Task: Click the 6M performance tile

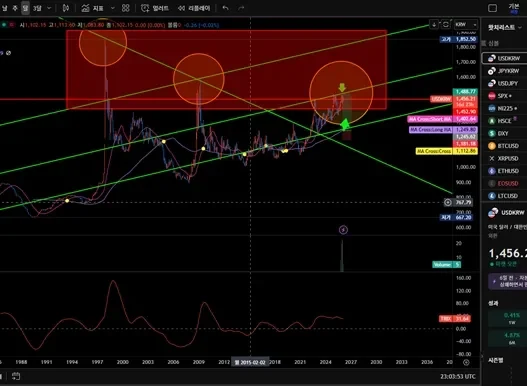Action: pos(508,338)
